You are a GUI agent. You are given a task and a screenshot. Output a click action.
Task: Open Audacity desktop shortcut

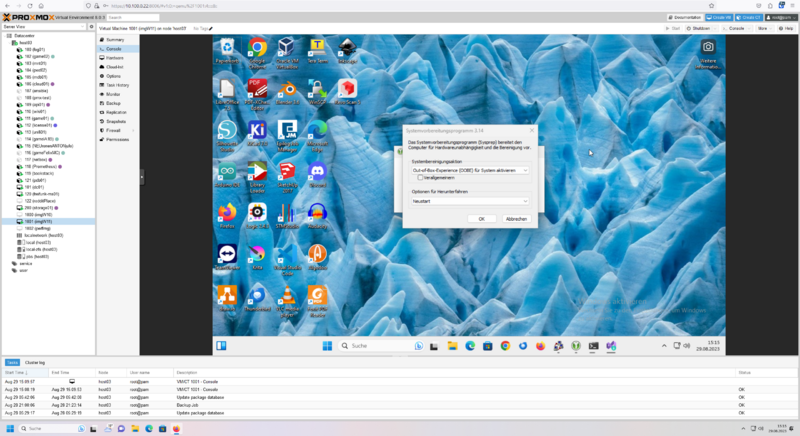(317, 216)
